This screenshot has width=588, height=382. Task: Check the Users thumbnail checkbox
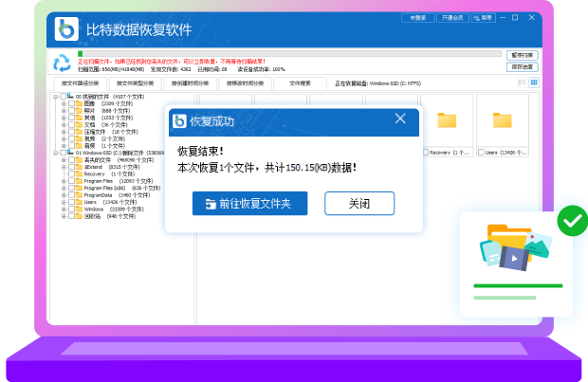pyautogui.click(x=481, y=153)
